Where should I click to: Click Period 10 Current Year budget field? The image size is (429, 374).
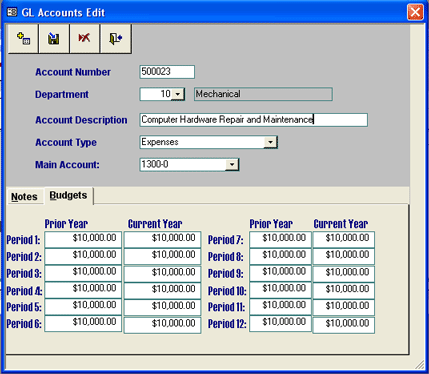(344, 290)
